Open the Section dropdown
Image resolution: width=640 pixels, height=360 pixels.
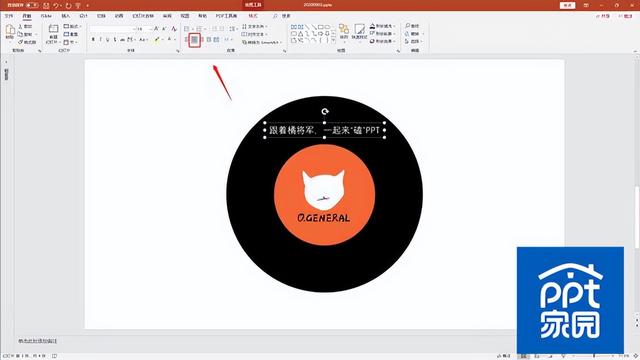70,42
